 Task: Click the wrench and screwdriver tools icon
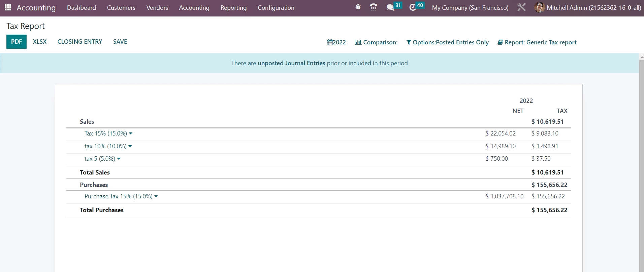(521, 7)
